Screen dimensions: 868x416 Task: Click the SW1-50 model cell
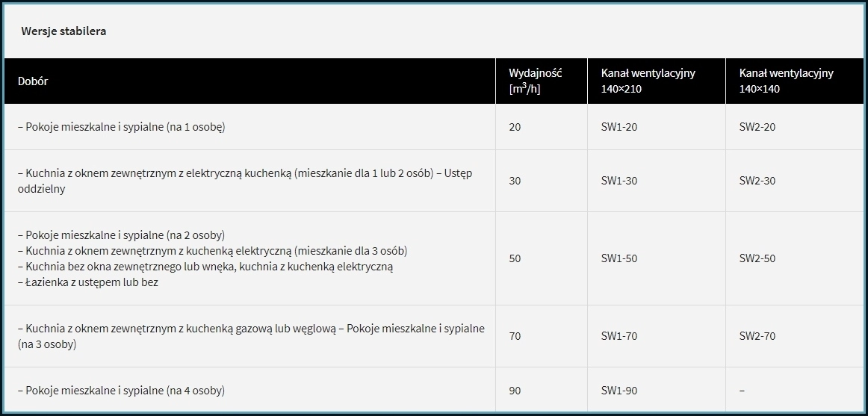pyautogui.click(x=619, y=258)
